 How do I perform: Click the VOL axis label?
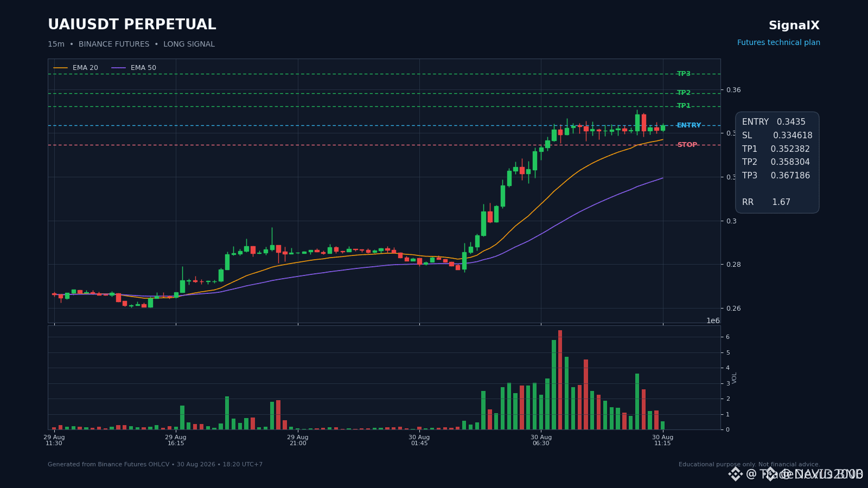click(x=735, y=378)
